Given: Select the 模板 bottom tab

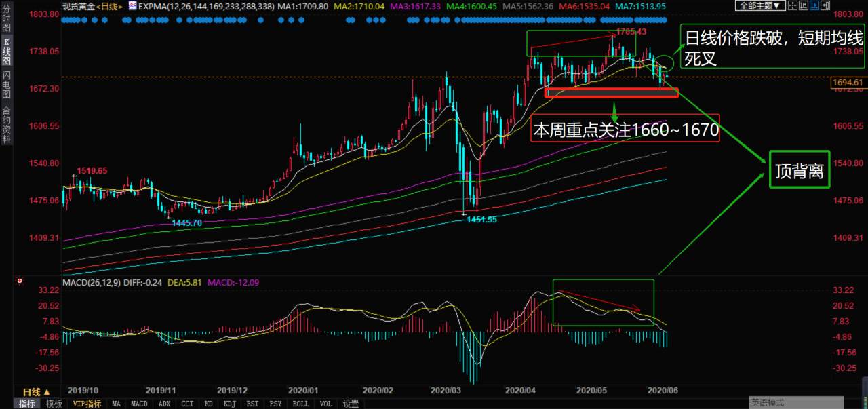Looking at the screenshot, I should pyautogui.click(x=53, y=404).
